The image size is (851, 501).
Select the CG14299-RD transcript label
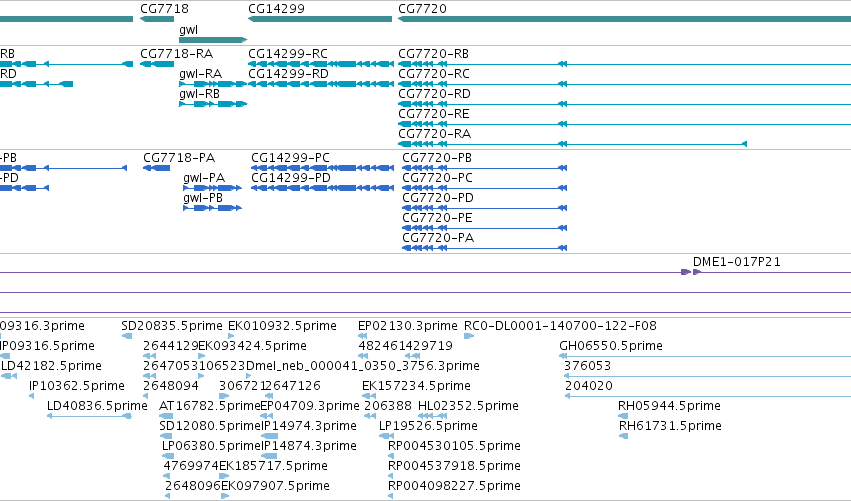pyautogui.click(x=288, y=74)
